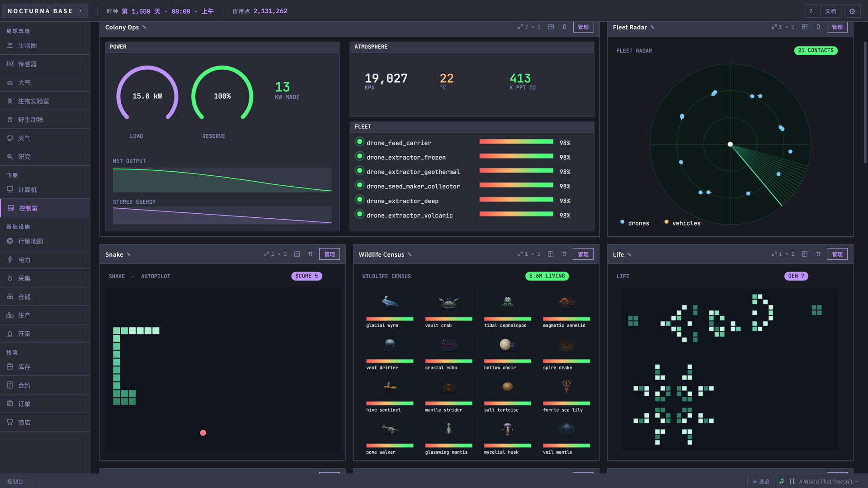Click the 商店 shopping cart icon
This screenshot has height=488, width=868.
point(10,422)
